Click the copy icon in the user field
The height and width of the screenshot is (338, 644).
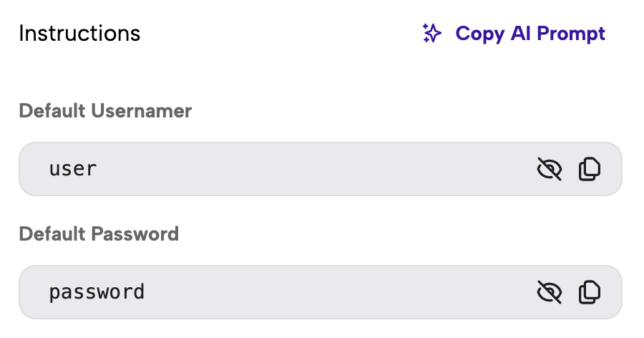point(589,169)
